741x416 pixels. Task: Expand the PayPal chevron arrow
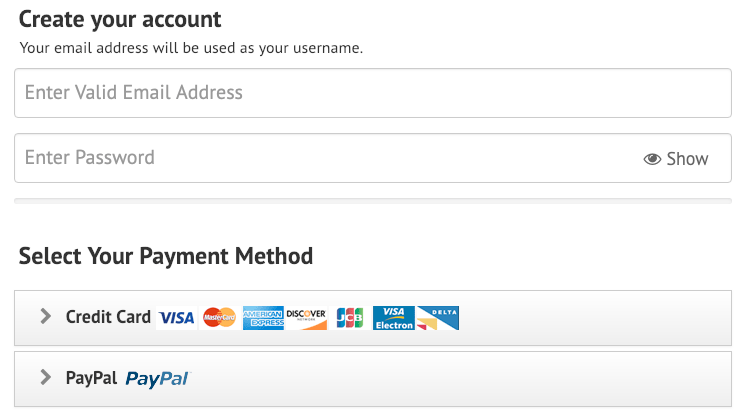[45, 377]
